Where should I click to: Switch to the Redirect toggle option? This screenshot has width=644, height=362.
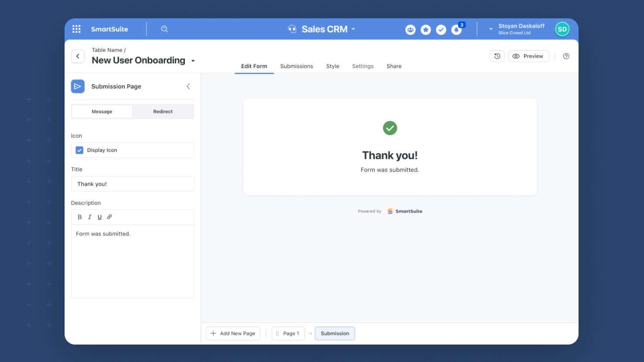[163, 112]
